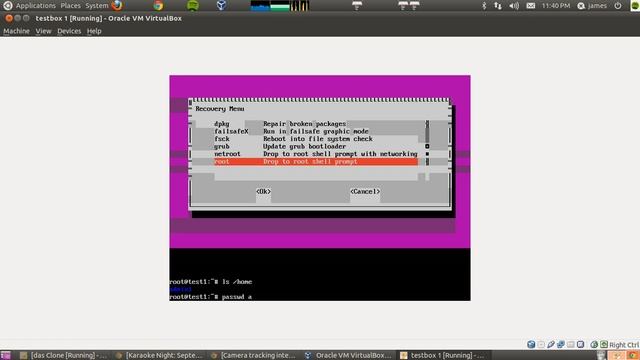Open the power session menu icon
640x360 pixels.
(618, 6)
